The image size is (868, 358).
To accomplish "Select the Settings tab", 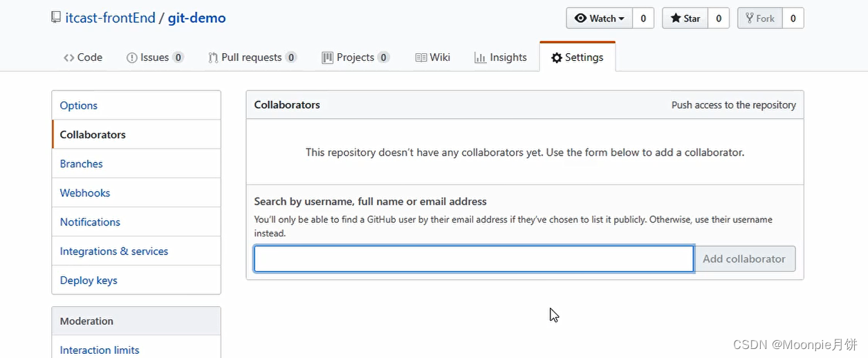I will pyautogui.click(x=578, y=57).
